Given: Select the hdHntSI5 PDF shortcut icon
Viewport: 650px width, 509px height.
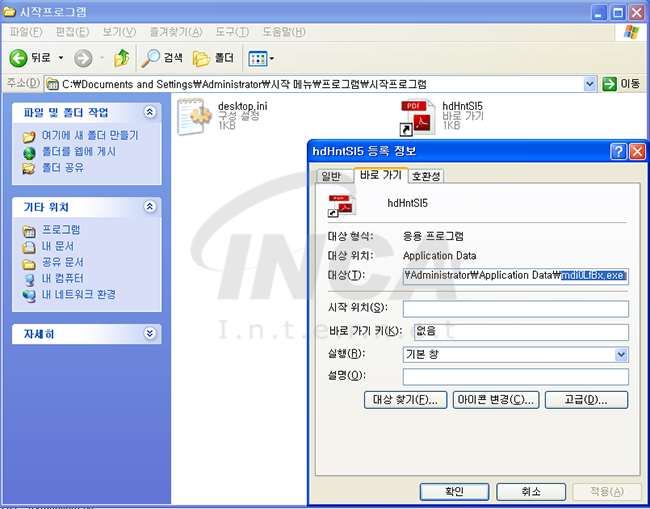Looking at the screenshot, I should (x=417, y=118).
